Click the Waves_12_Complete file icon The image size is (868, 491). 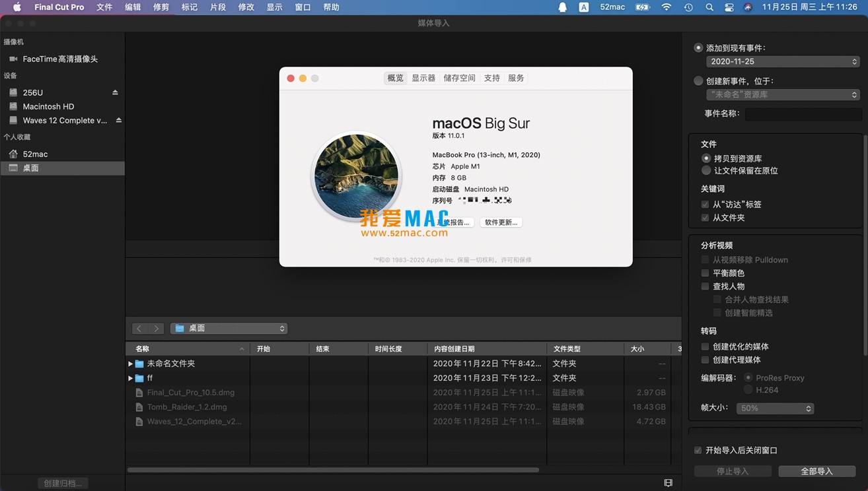(x=139, y=422)
